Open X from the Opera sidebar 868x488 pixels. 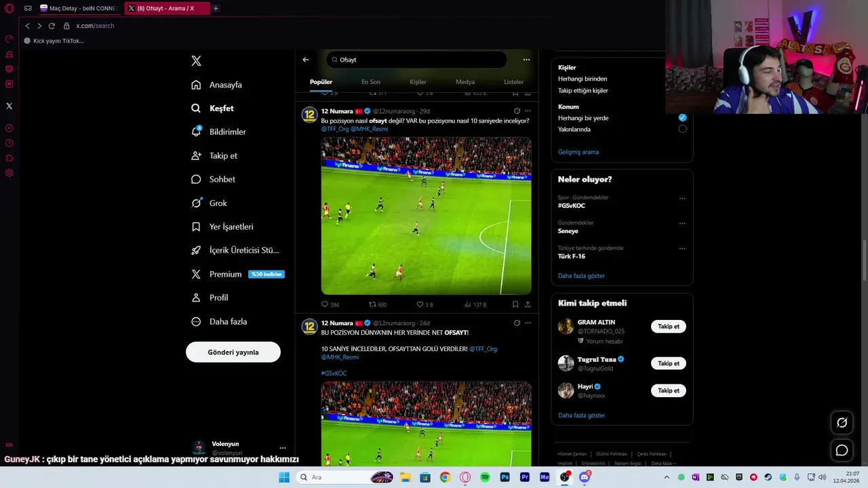(9, 106)
